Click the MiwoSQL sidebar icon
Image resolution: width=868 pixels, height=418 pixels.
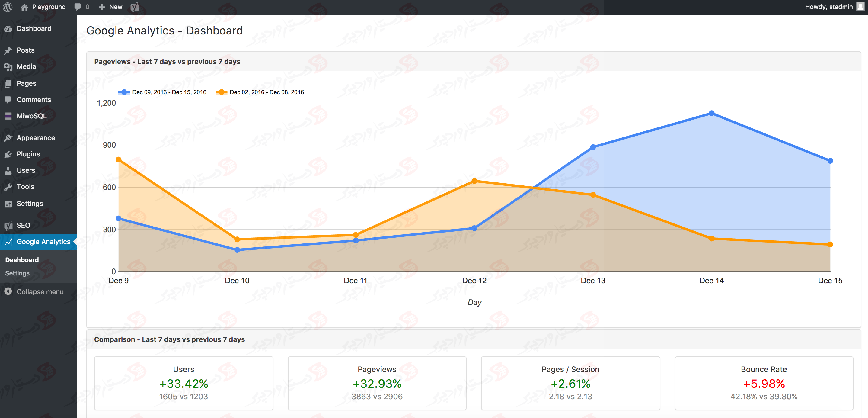8,116
